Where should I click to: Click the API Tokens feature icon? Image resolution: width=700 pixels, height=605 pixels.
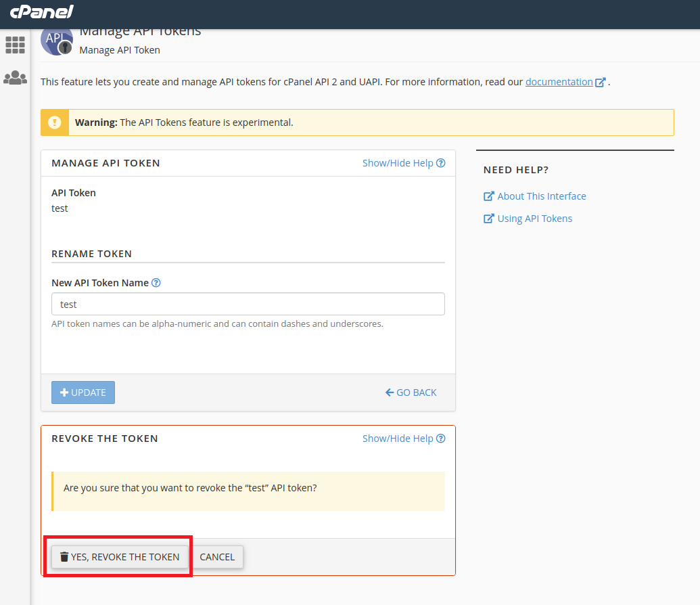coord(57,40)
